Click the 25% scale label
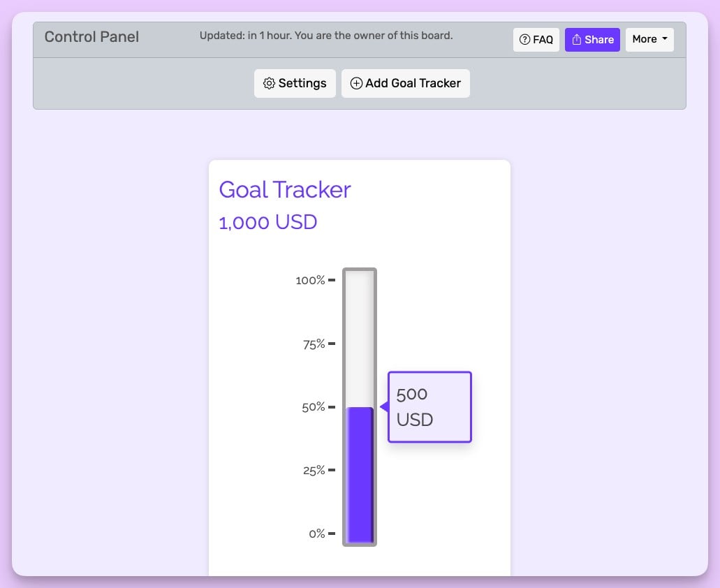Image resolution: width=720 pixels, height=588 pixels. click(314, 470)
